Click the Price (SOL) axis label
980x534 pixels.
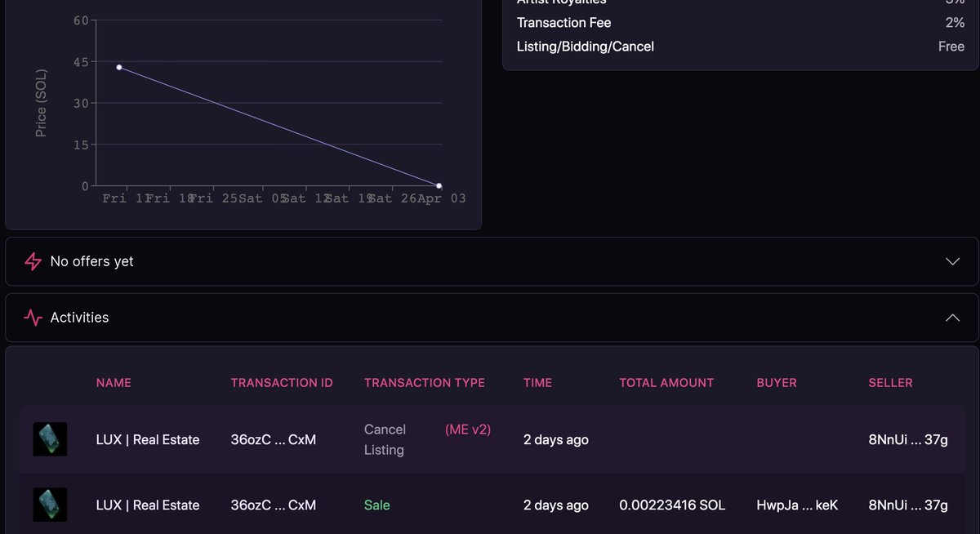(x=42, y=103)
